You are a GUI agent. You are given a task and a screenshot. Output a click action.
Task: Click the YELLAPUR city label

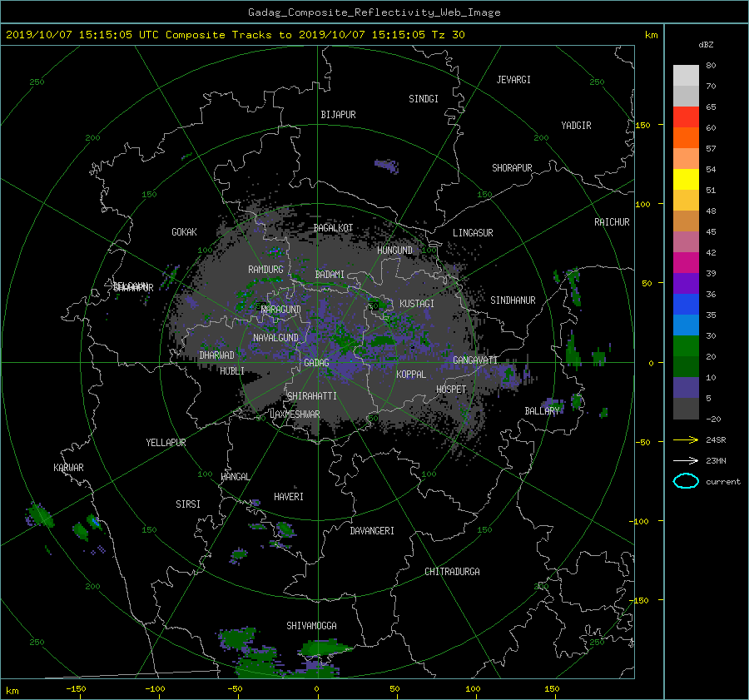[166, 443]
